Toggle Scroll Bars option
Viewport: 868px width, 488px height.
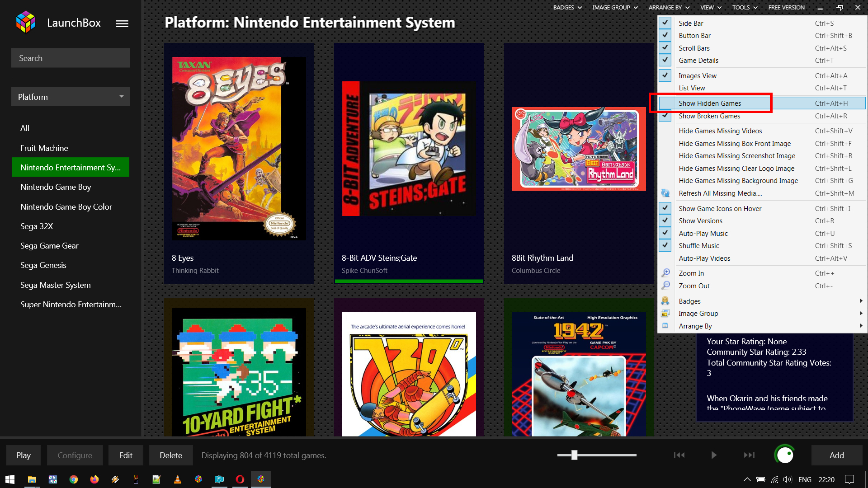pyautogui.click(x=762, y=48)
